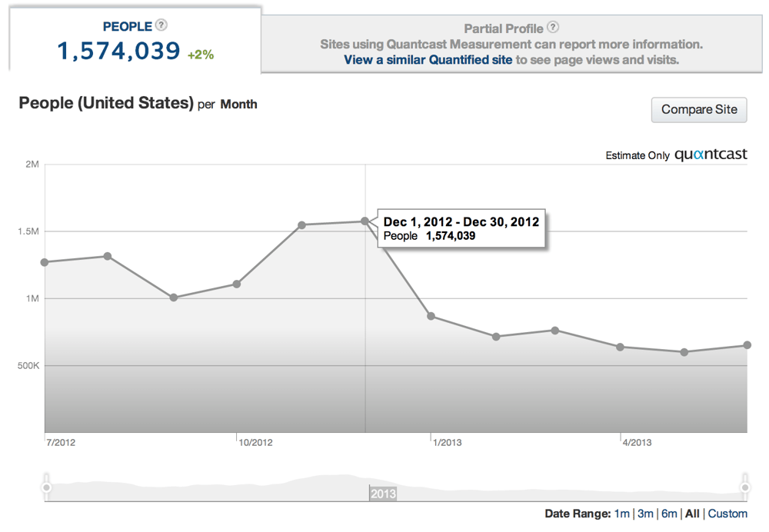Click the 'People (United States)' chart heading
Image resolution: width=769 pixels, height=532 pixels.
106,104
